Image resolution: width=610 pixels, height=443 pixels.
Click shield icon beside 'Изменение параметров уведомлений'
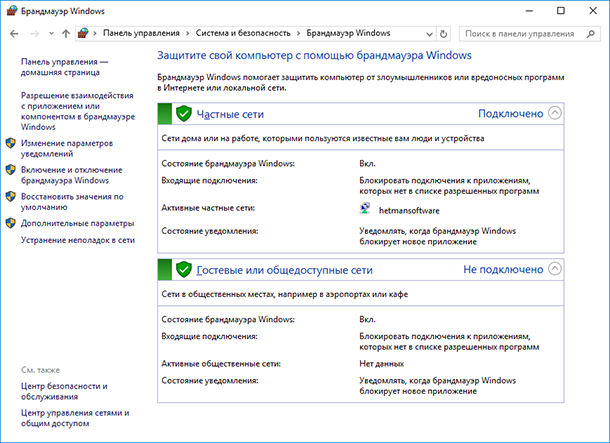(x=11, y=143)
